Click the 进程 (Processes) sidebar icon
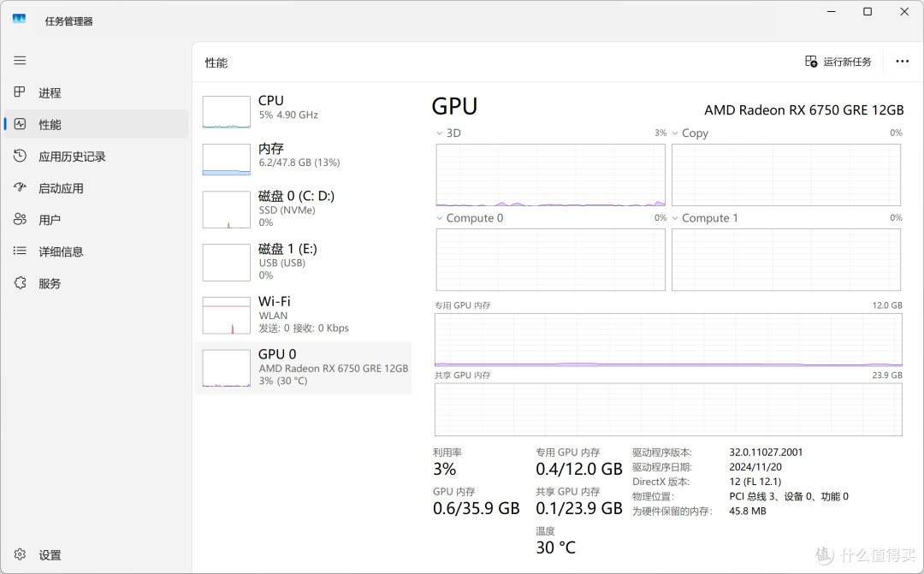 pyautogui.click(x=20, y=92)
